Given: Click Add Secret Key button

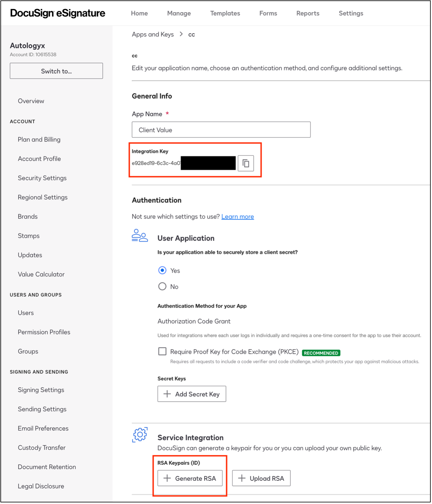Looking at the screenshot, I should click(x=192, y=395).
